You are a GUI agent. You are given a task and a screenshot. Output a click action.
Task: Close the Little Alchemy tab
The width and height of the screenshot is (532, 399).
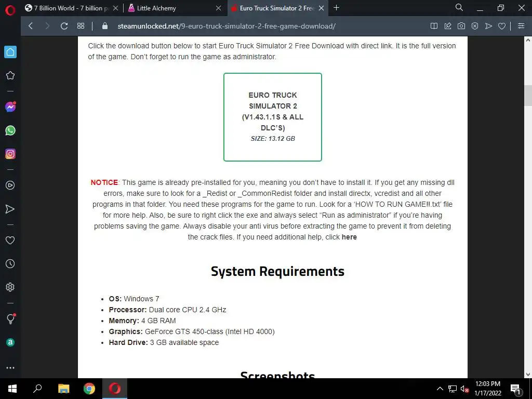point(219,8)
